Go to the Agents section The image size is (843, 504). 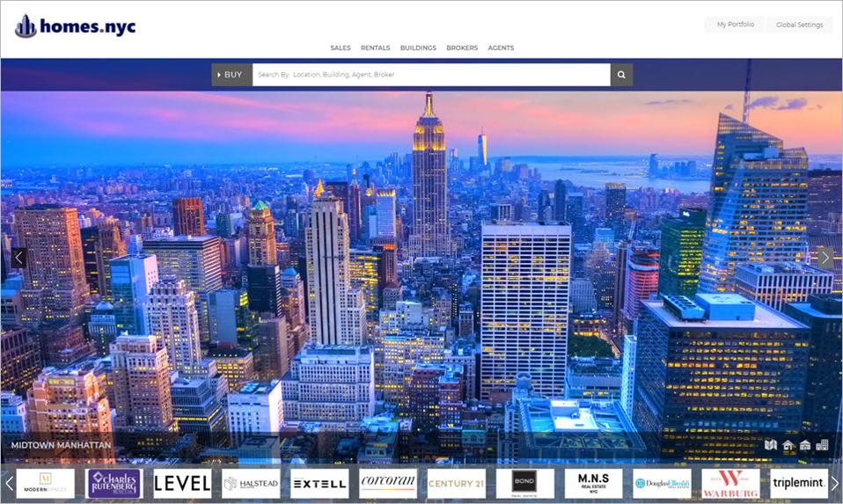click(501, 48)
